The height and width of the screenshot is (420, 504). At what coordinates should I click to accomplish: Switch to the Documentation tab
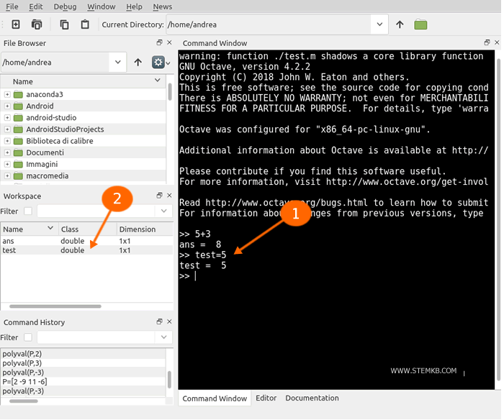pos(312,398)
